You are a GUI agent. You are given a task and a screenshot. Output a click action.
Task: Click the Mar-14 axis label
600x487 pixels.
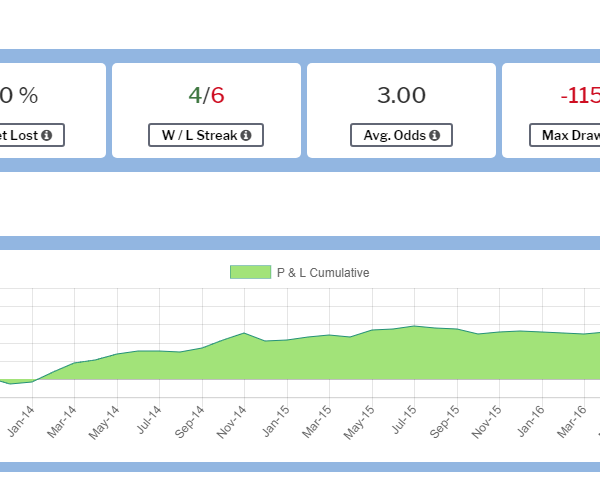[x=62, y=422]
